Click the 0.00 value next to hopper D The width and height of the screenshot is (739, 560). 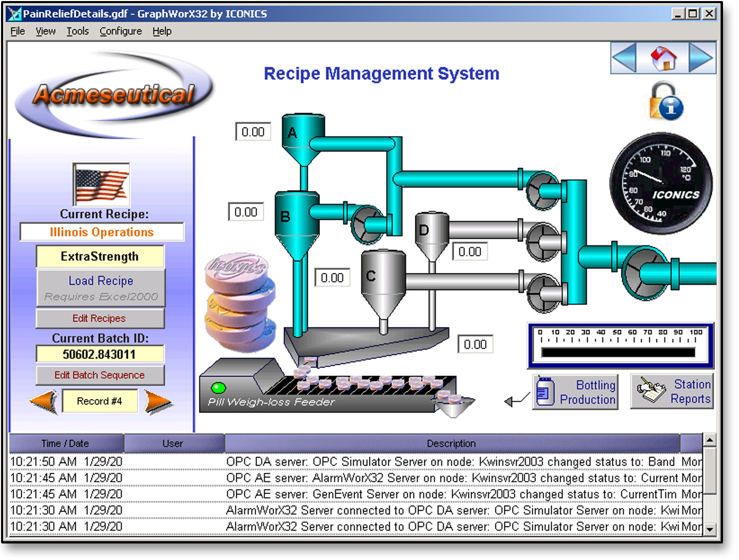point(470,251)
